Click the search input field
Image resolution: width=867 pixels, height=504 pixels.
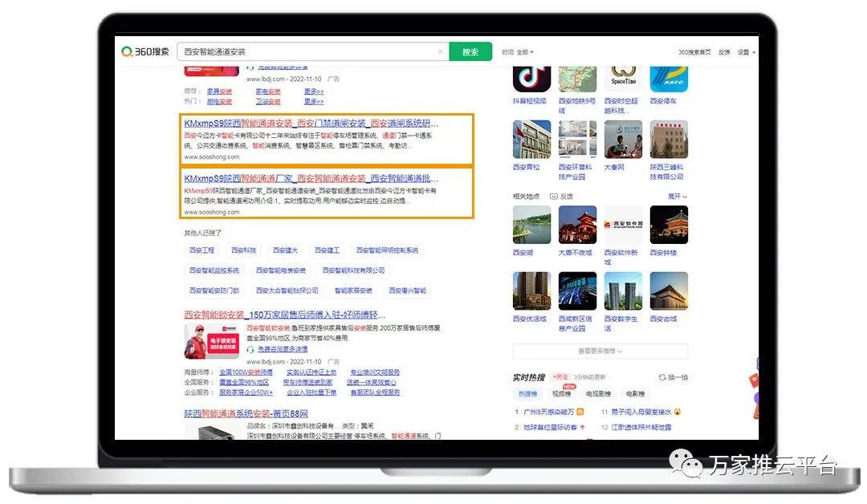tap(305, 51)
